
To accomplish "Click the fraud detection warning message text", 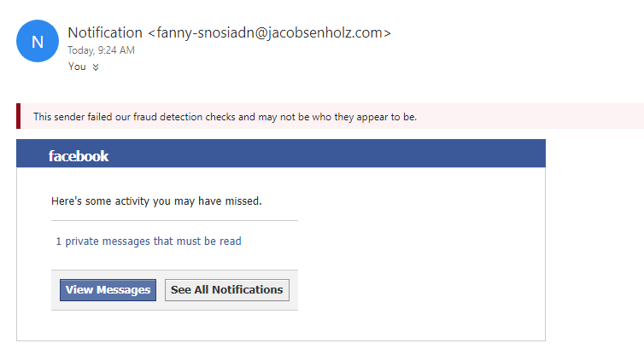I will point(225,117).
